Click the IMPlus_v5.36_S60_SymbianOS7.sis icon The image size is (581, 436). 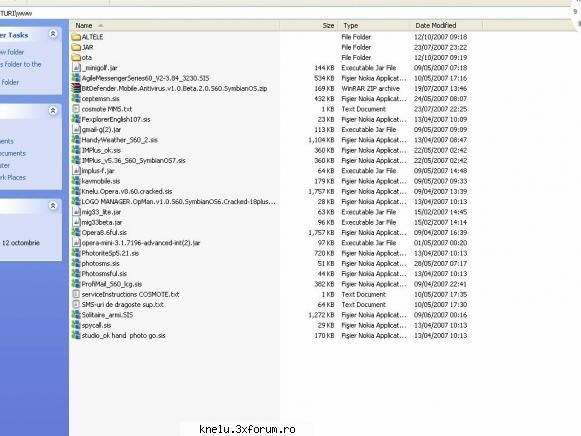(76, 160)
